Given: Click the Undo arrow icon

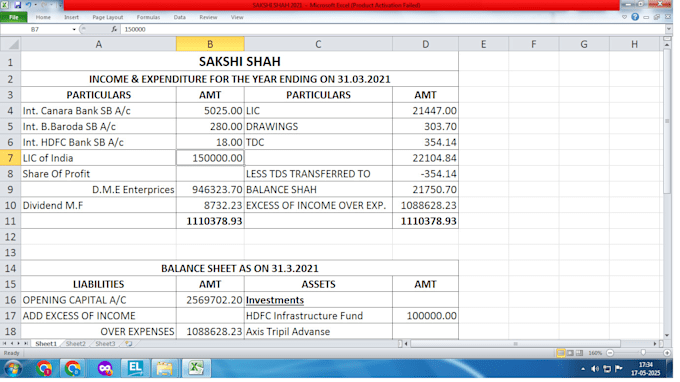Looking at the screenshot, I should (28, 5).
